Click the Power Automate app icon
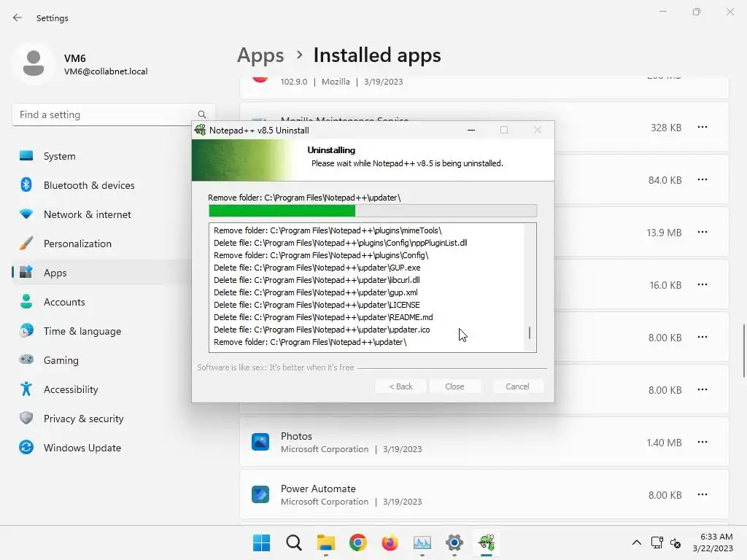747x560 pixels. [260, 494]
